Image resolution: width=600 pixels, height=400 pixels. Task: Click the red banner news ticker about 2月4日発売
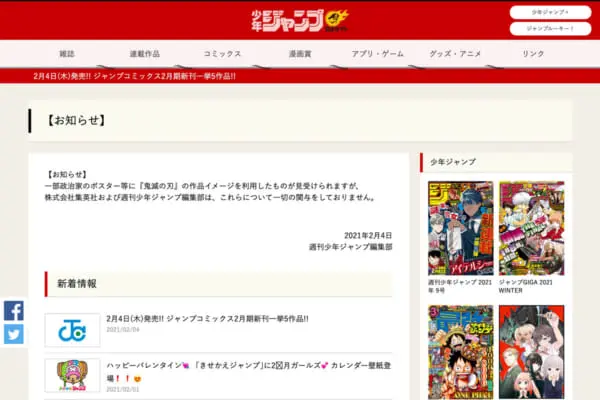[x=134, y=76]
